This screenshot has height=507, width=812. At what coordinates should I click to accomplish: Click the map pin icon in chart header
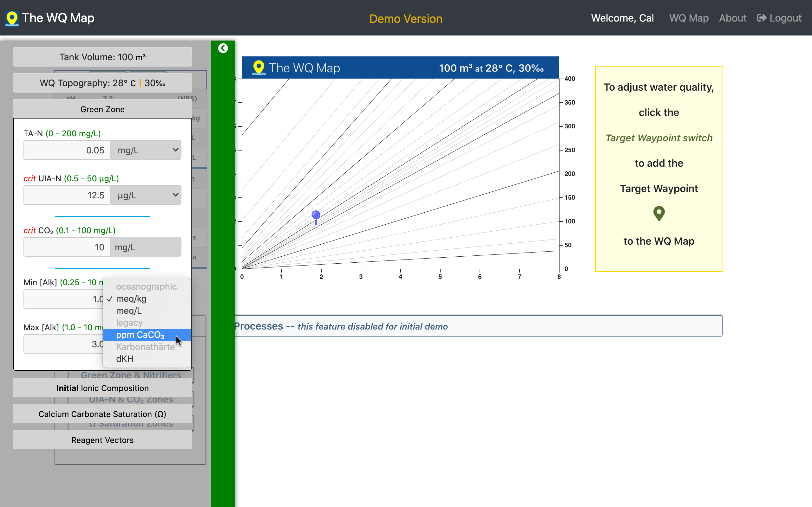pos(259,68)
